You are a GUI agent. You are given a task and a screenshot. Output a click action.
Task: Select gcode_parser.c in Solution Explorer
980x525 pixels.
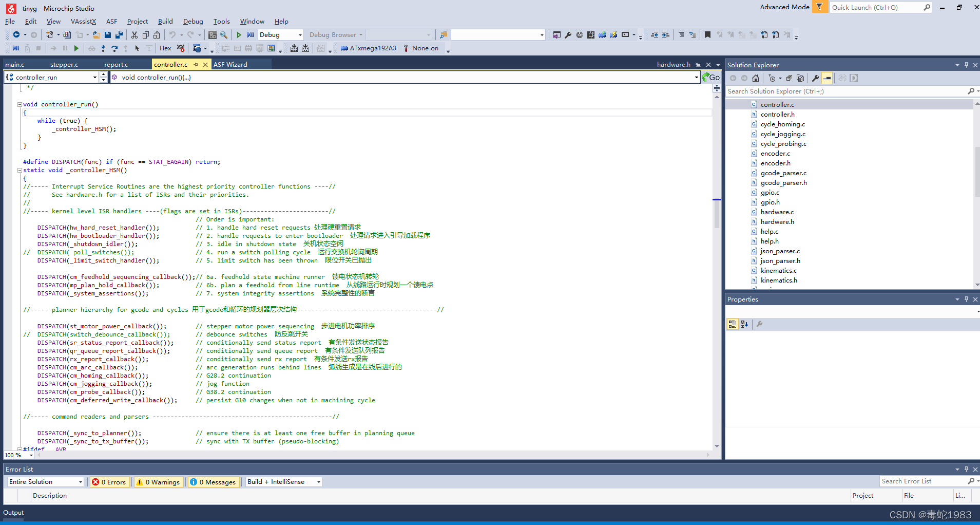pyautogui.click(x=783, y=173)
